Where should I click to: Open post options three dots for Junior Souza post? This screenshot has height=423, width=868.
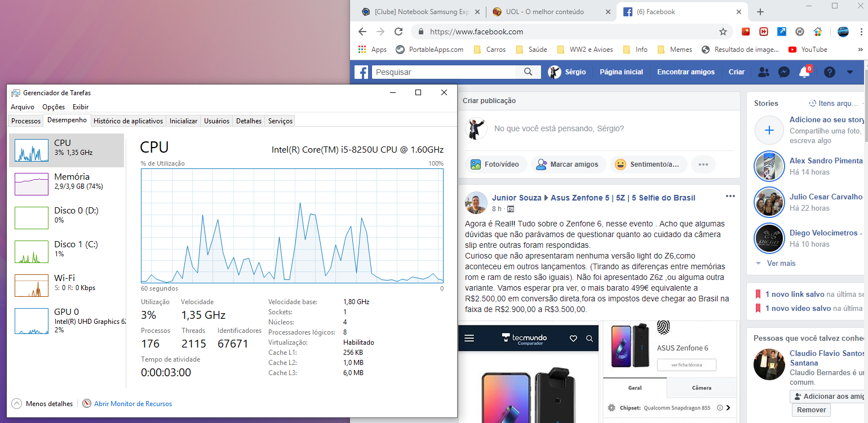pyautogui.click(x=730, y=196)
